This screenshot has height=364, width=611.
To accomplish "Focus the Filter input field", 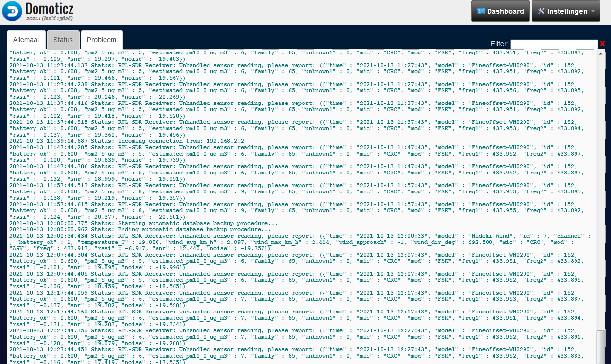I will click(554, 44).
